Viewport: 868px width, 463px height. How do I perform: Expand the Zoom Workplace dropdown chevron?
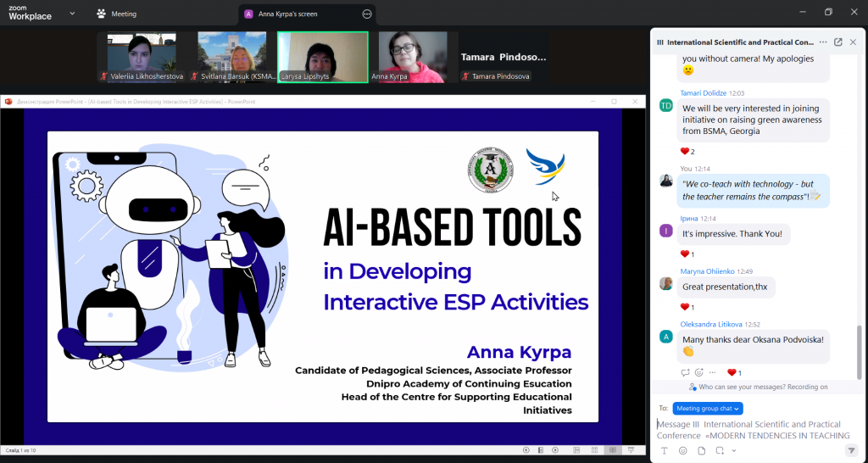pyautogui.click(x=71, y=14)
